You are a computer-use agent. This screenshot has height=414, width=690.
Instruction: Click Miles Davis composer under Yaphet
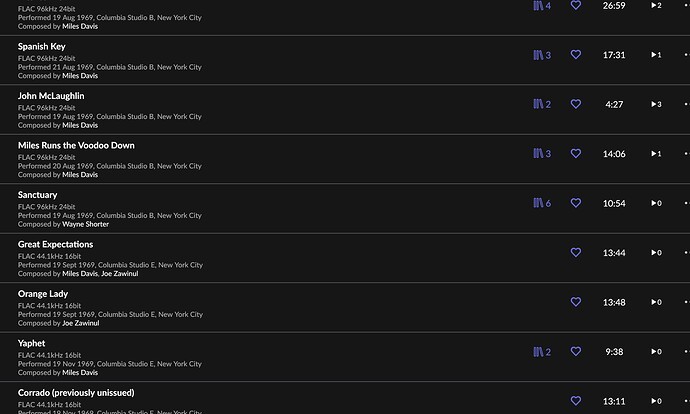(x=80, y=373)
